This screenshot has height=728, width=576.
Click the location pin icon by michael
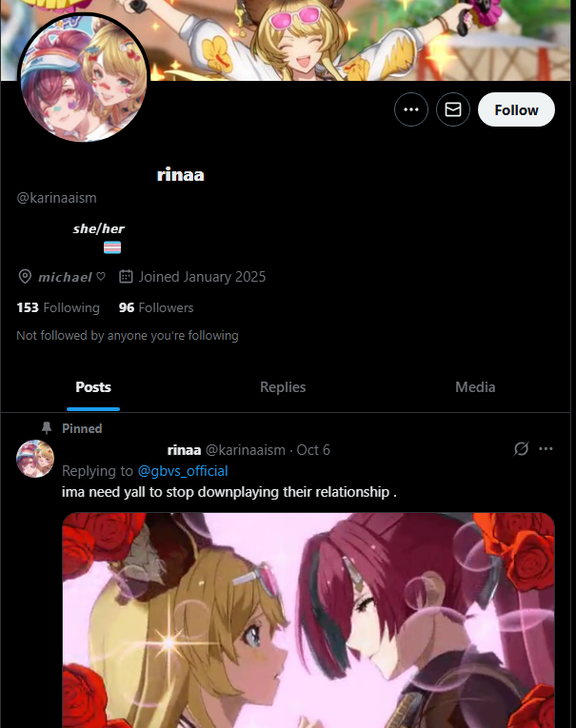(25, 277)
